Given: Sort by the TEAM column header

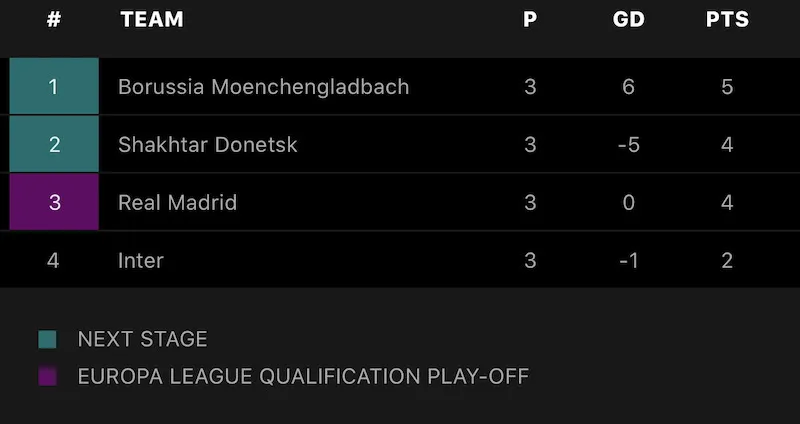Looking at the screenshot, I should coord(152,20).
